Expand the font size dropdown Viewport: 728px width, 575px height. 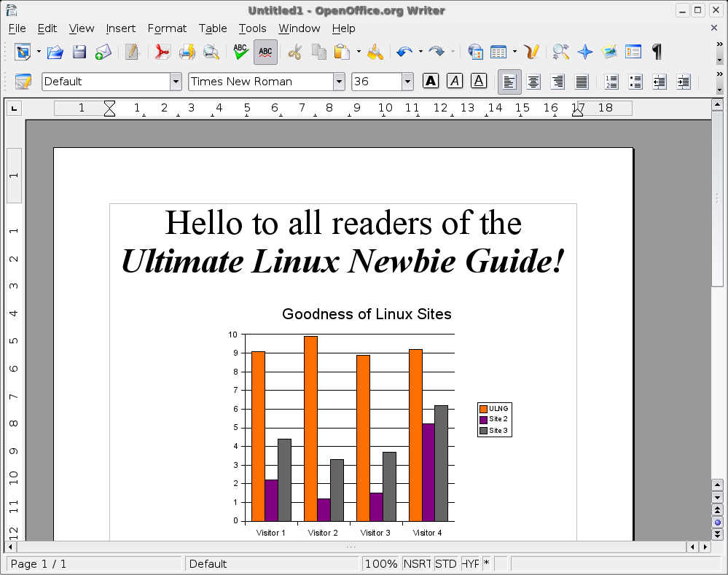coord(407,82)
